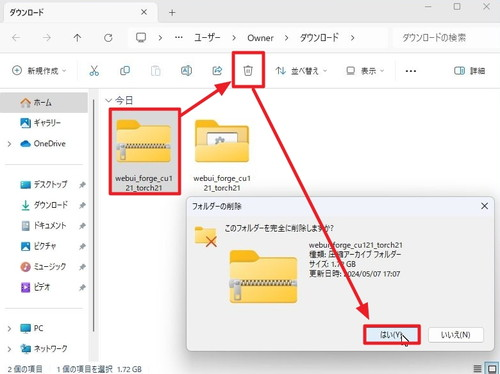Image resolution: width=500 pixels, height=374 pixels.
Task: Click the Copy icon in toolbar
Action: 125,71
